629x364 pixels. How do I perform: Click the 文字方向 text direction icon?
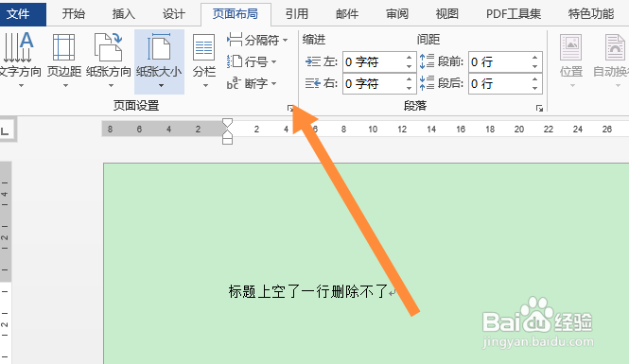[19, 47]
